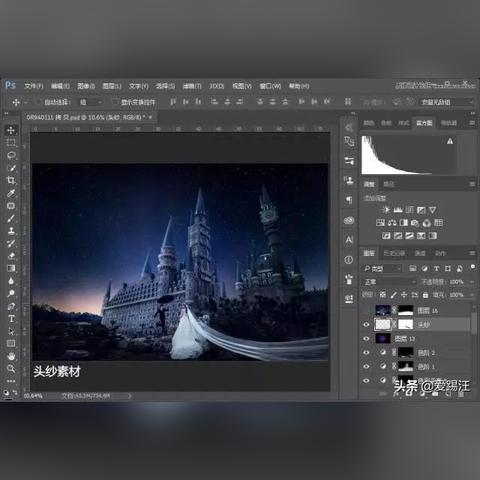Screen dimensions: 480x480
Task: Select the Path Selection tool
Action: point(11,331)
